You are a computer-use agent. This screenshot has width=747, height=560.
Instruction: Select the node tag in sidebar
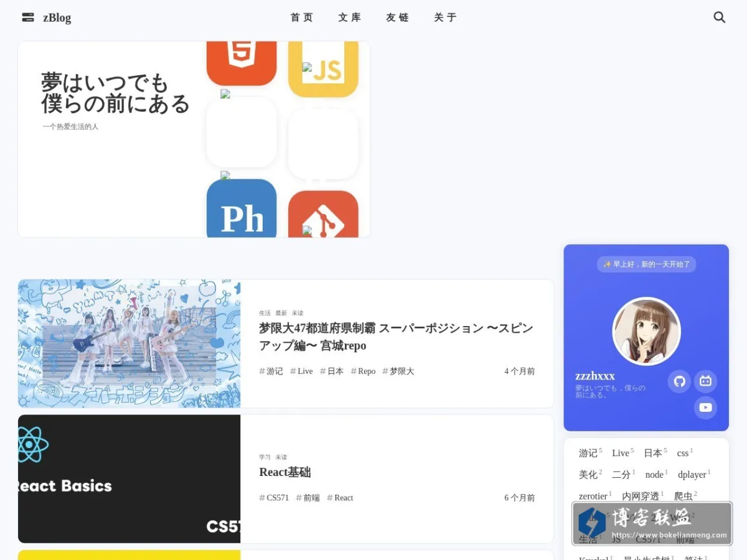point(656,474)
